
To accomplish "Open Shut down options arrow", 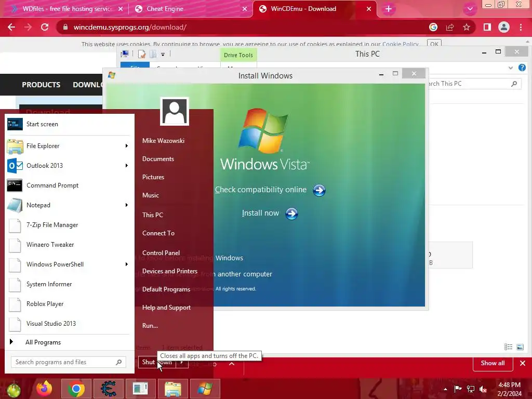I will click(182, 362).
